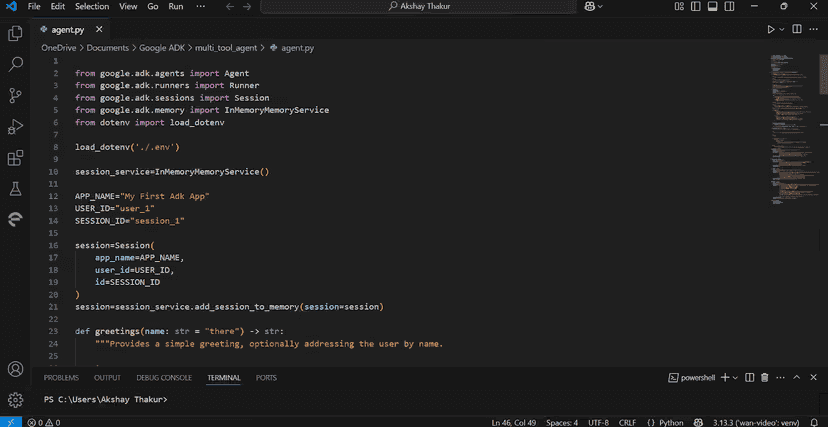
Task: Click the Spaces: 4 indentation setting
Action: [562, 422]
